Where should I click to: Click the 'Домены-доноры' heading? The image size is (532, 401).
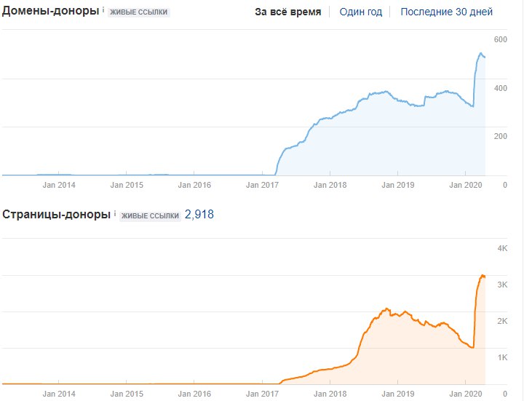click(x=50, y=11)
